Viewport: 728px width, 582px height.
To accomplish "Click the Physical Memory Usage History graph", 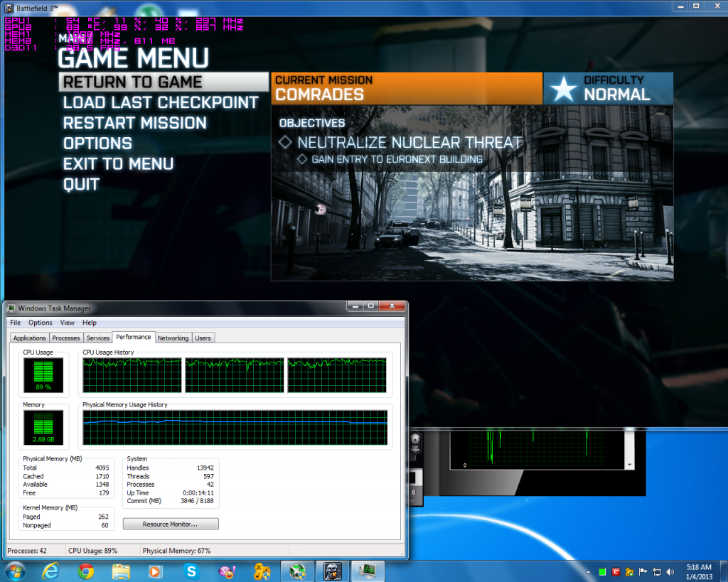I will click(235, 428).
